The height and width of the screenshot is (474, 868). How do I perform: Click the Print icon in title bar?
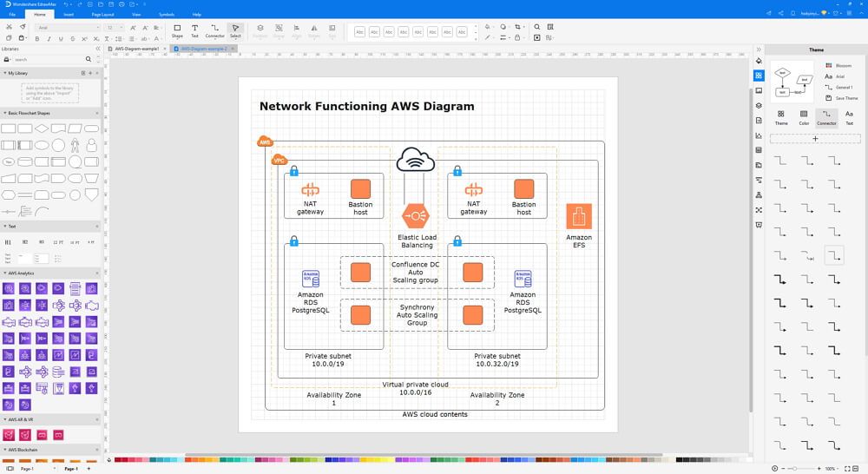pos(122,4)
